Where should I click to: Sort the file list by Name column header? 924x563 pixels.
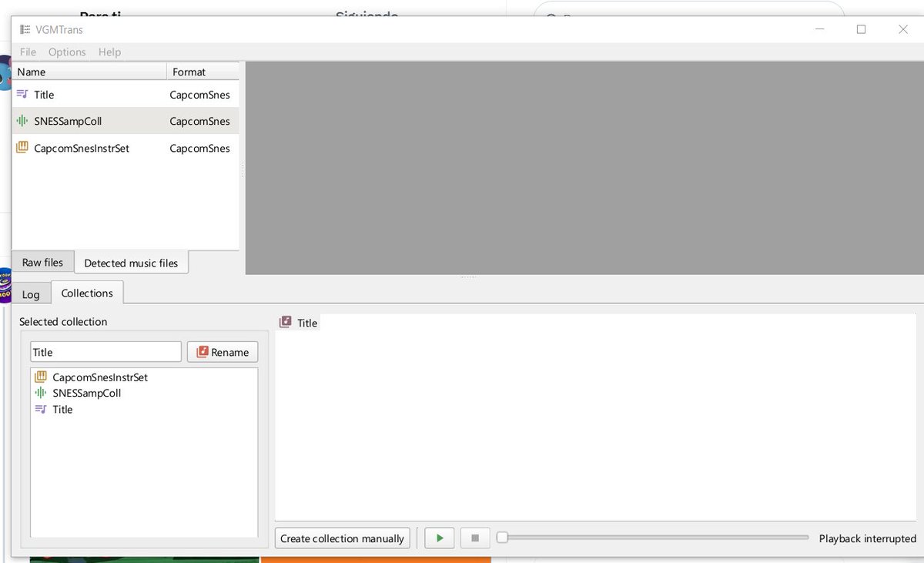coord(89,72)
